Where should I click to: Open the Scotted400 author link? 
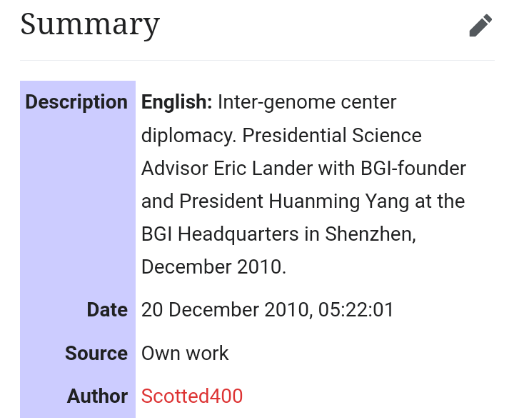click(x=192, y=396)
